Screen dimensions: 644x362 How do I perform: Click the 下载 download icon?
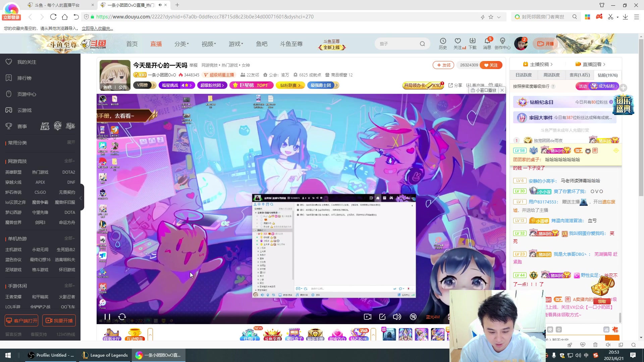473,44
